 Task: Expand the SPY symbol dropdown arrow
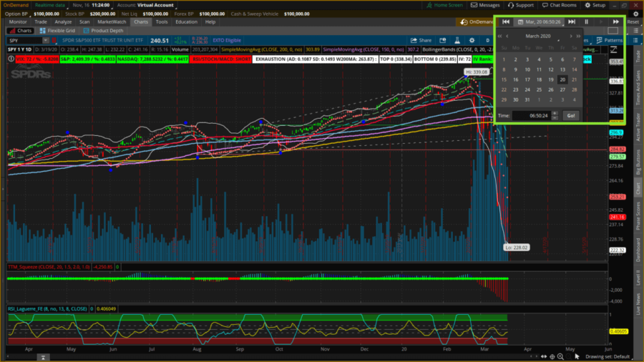coord(45,41)
